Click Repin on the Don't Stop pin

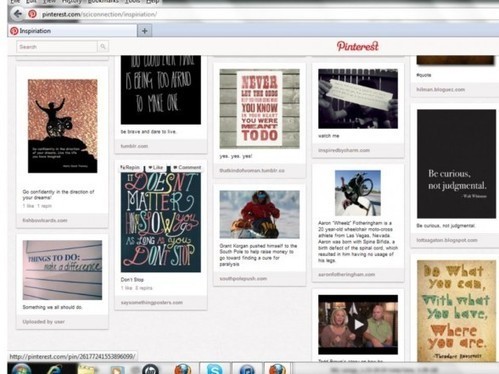tap(131, 167)
